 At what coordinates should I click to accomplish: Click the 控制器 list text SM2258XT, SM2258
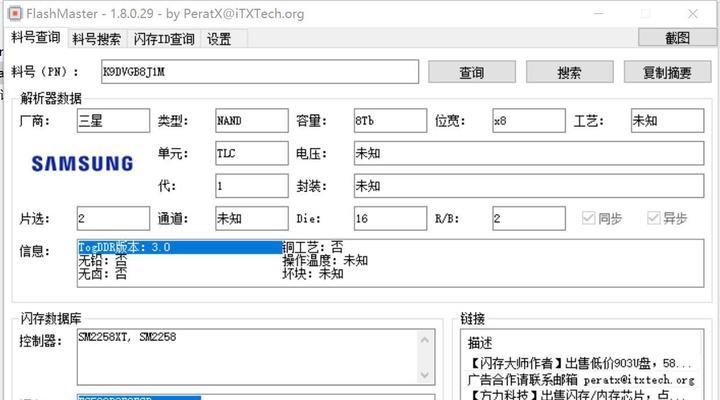tap(127, 337)
